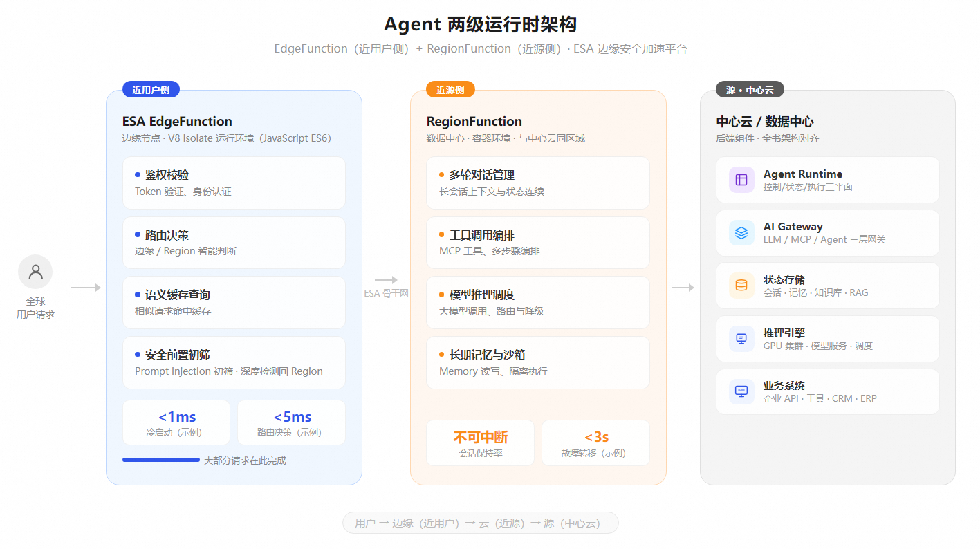Image resolution: width=980 pixels, height=549 pixels.
Task: Click the 中心云 / 数据中心 heading
Action: tap(765, 122)
